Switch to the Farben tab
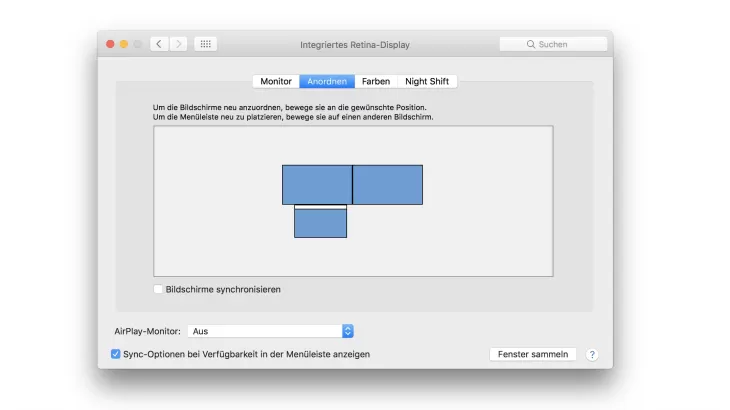The height and width of the screenshot is (410, 730). pos(376,81)
